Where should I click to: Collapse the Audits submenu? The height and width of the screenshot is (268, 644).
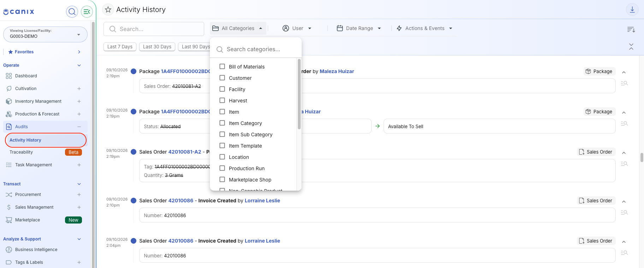[x=79, y=127]
